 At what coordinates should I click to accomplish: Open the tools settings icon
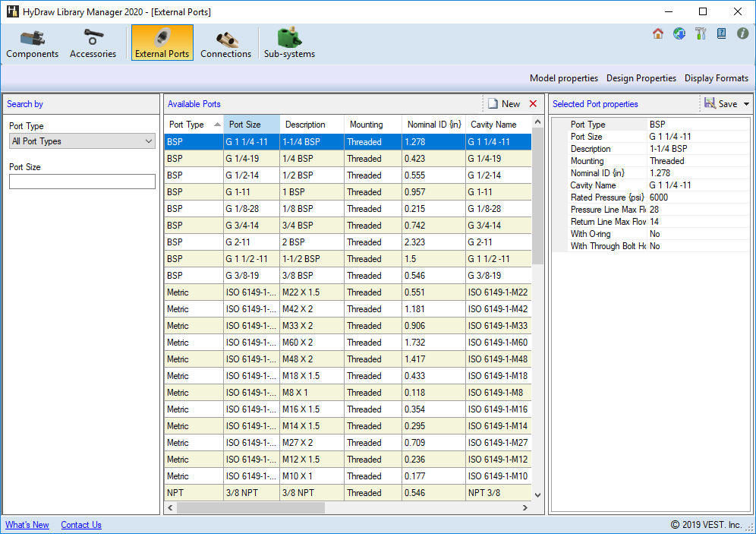click(701, 33)
